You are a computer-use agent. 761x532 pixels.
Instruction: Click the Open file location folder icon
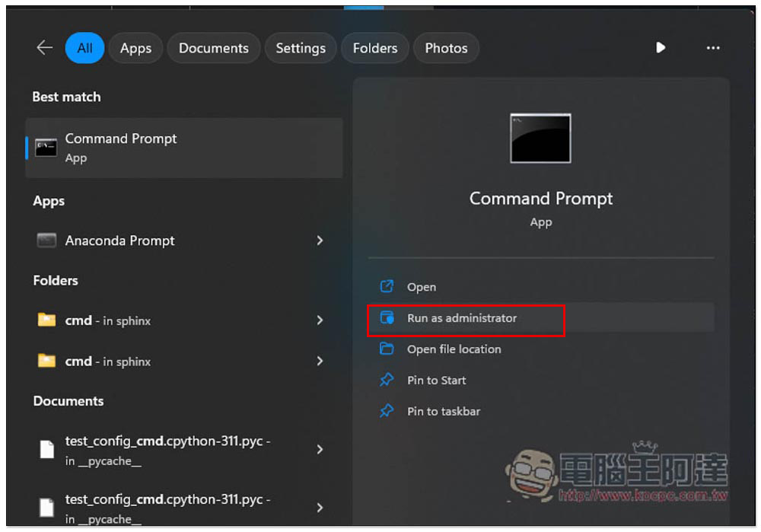(387, 349)
